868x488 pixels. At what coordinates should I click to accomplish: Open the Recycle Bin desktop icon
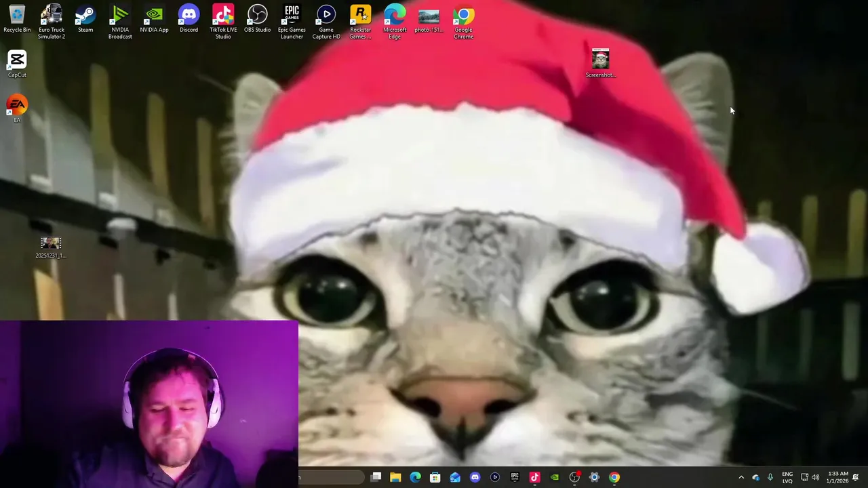(17, 19)
